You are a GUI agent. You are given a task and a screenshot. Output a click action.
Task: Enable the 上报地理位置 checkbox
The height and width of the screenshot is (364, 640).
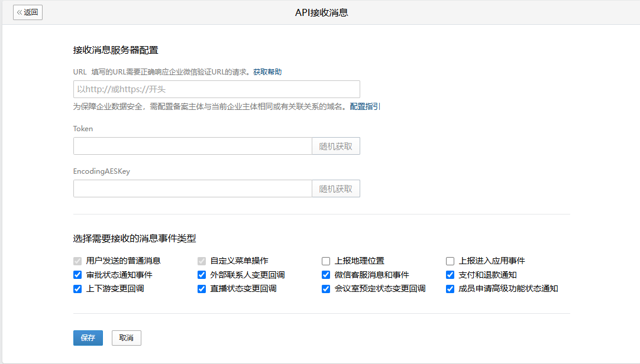click(326, 261)
